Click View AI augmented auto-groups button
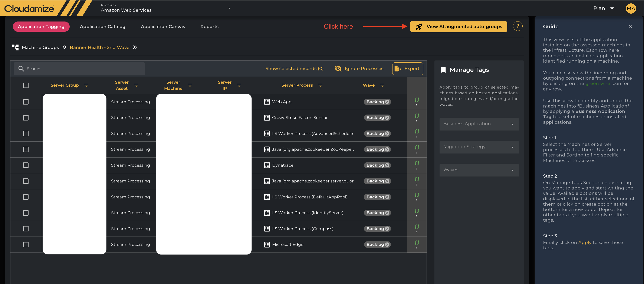644x284 pixels. click(459, 26)
